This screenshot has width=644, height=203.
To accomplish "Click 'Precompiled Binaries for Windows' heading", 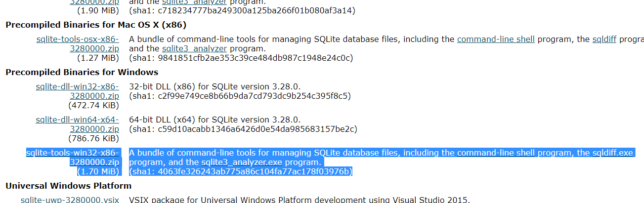I will coord(82,72).
